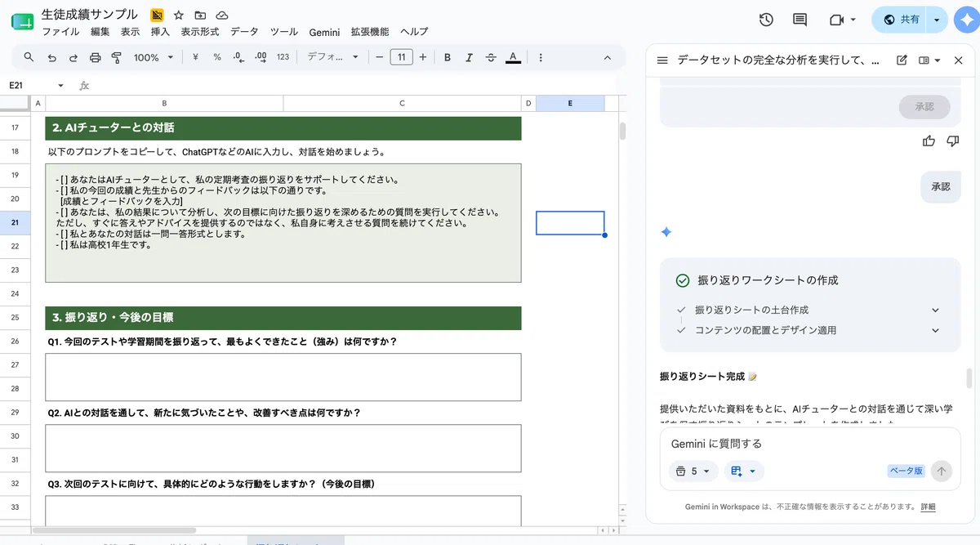Screen dimensions: 980x545
Task: Give thumbs down to the response
Action: click(952, 141)
